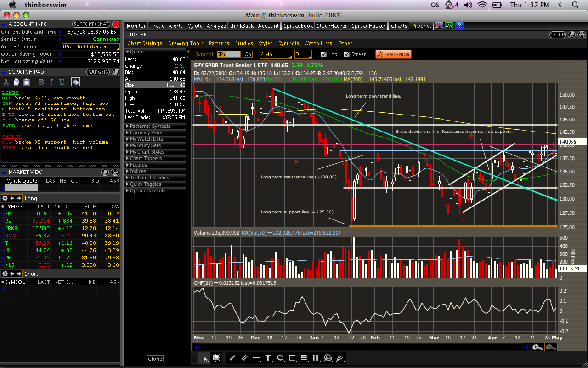Image resolution: width=588 pixels, height=368 pixels.
Task: Expand the Currency Pairs section
Action: 156,132
